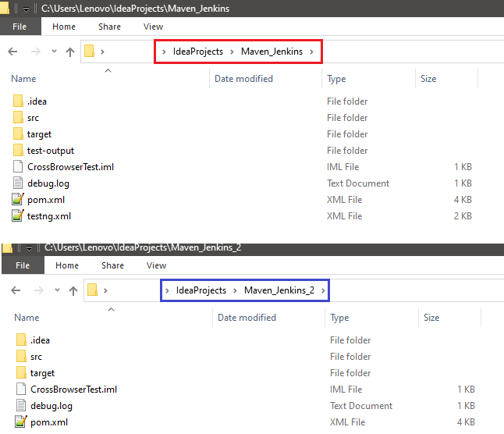The width and height of the screenshot is (504, 434).
Task: Open File menu in Maven_Jenkins window
Action: 20,27
